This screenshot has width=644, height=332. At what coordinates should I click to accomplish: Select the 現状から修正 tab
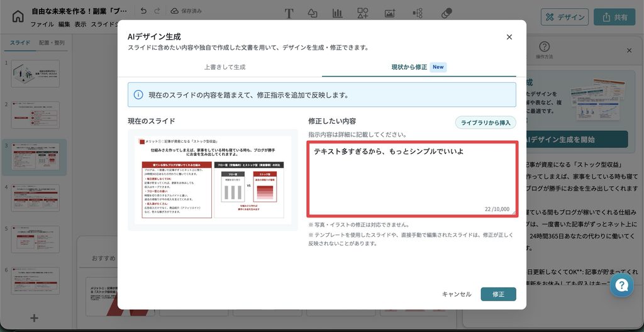tap(419, 67)
